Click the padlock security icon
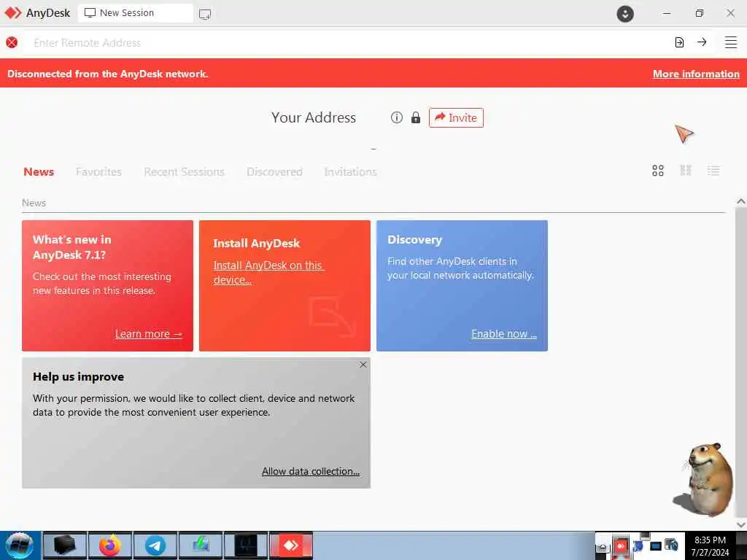 pyautogui.click(x=416, y=117)
